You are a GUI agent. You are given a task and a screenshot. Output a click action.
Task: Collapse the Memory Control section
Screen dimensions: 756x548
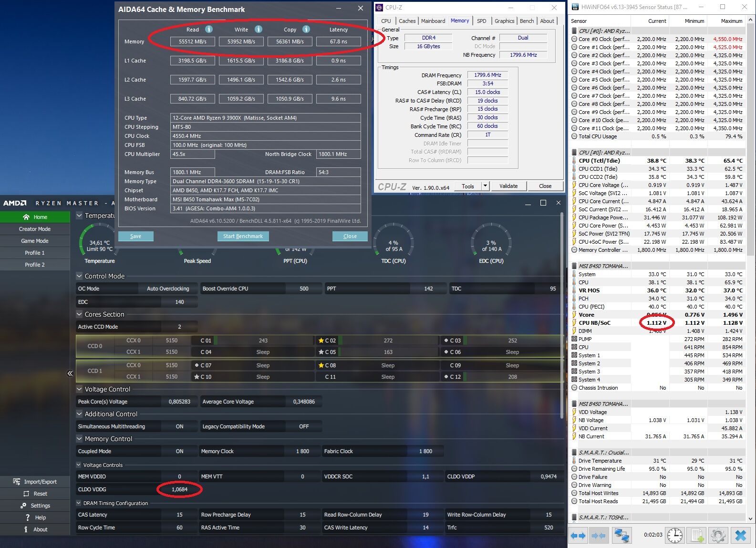tap(79, 439)
